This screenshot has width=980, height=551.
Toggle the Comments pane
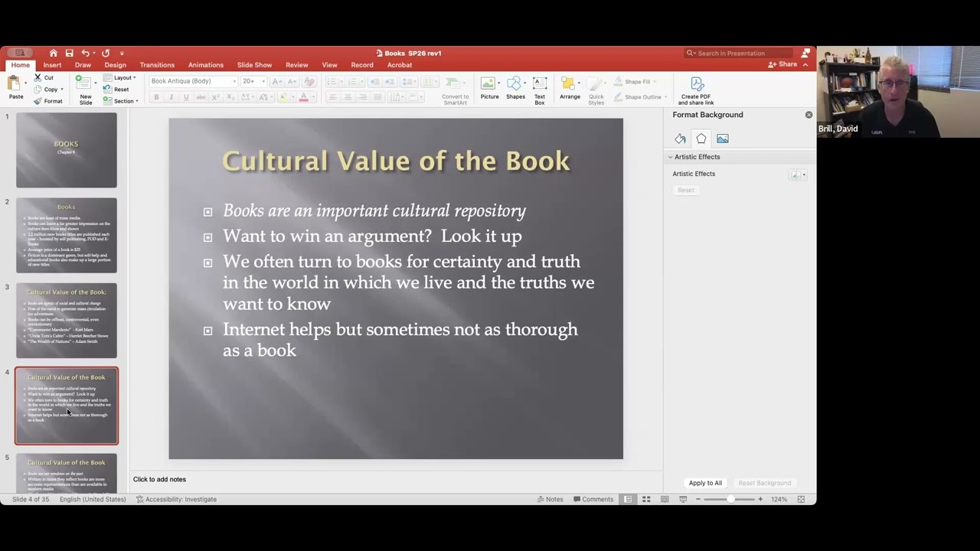click(593, 499)
